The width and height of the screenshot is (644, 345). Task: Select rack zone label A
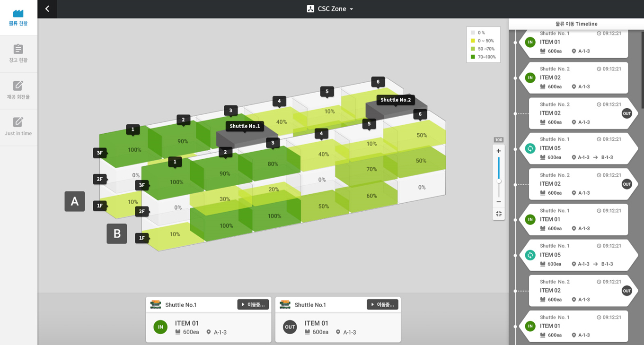[75, 201]
